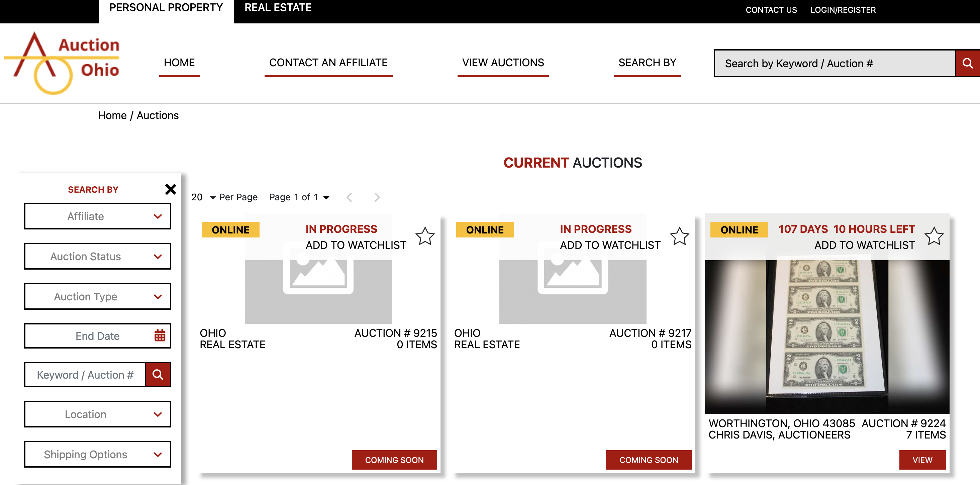Open the End Date calendar icon
This screenshot has width=980, height=485.
[160, 335]
